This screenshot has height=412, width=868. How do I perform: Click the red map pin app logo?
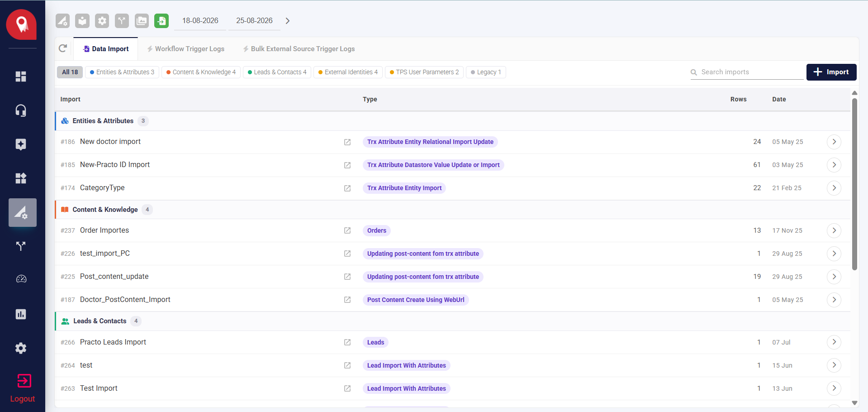coord(21,24)
